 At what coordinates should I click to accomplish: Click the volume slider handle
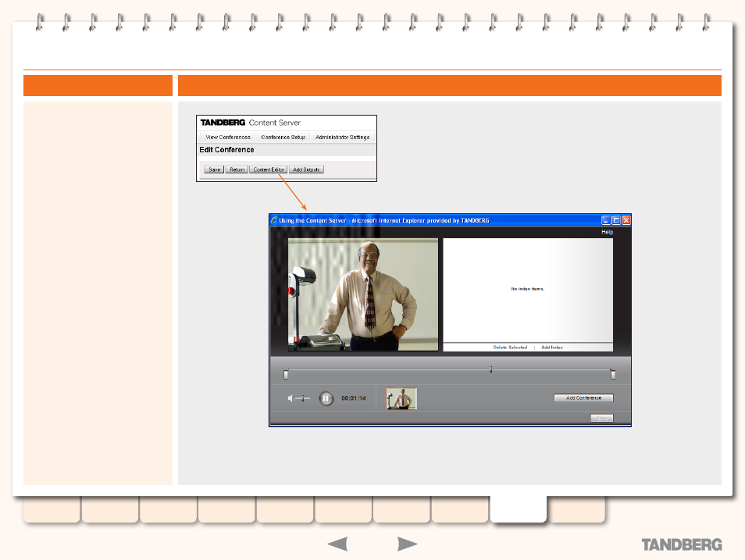pos(303,398)
